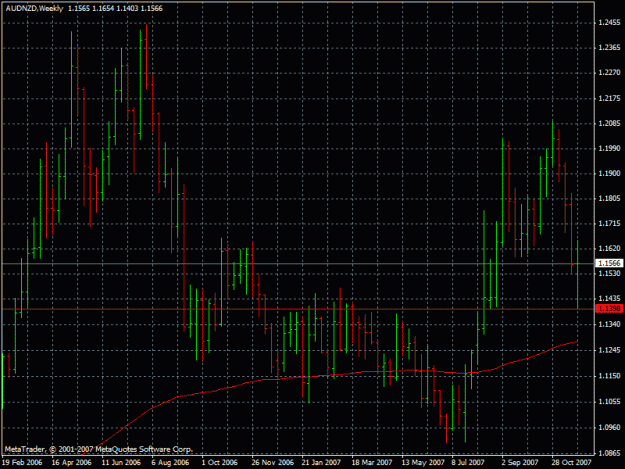Viewport: 625px width, 469px height.
Task: Select the red level price label 1.1398
Action: point(609,308)
